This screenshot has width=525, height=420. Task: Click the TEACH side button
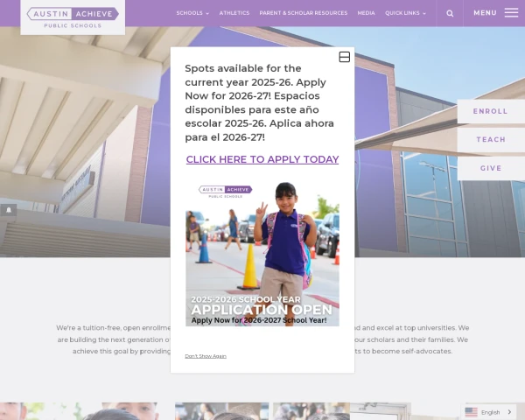(491, 140)
